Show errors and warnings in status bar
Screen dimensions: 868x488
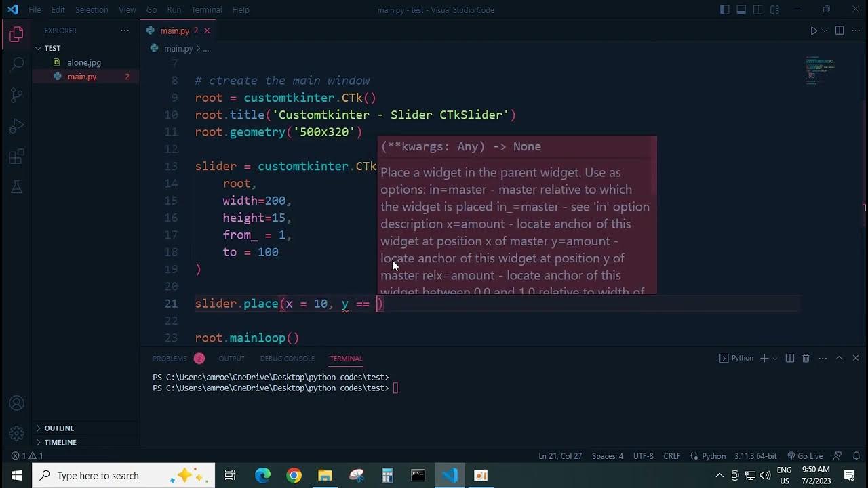(27, 456)
